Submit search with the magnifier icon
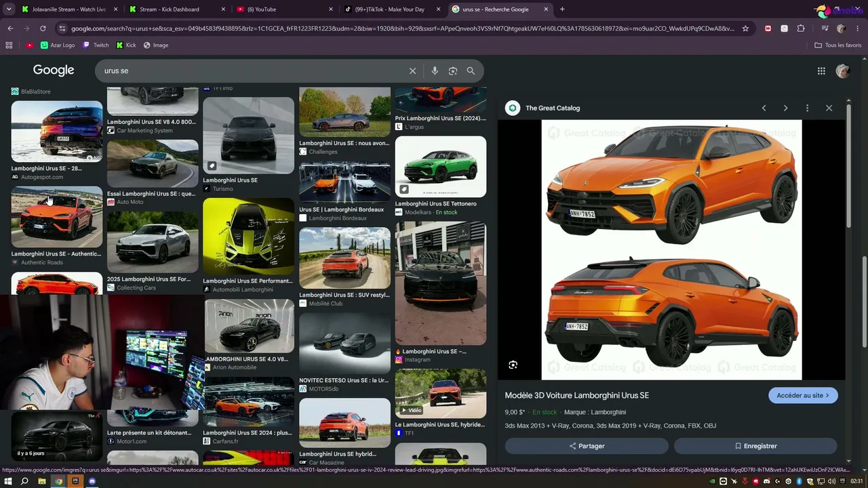868x488 pixels. point(471,70)
